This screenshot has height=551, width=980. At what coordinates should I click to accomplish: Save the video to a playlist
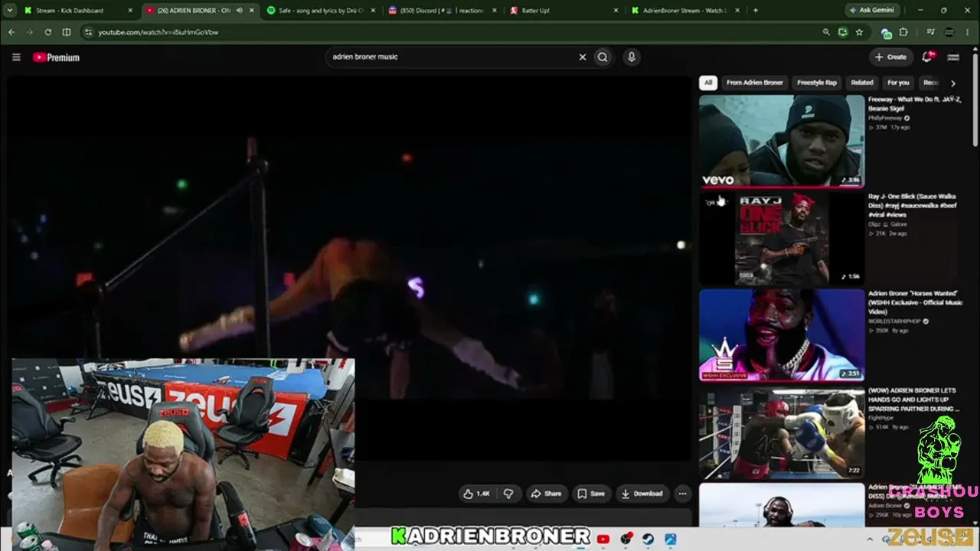coord(591,494)
